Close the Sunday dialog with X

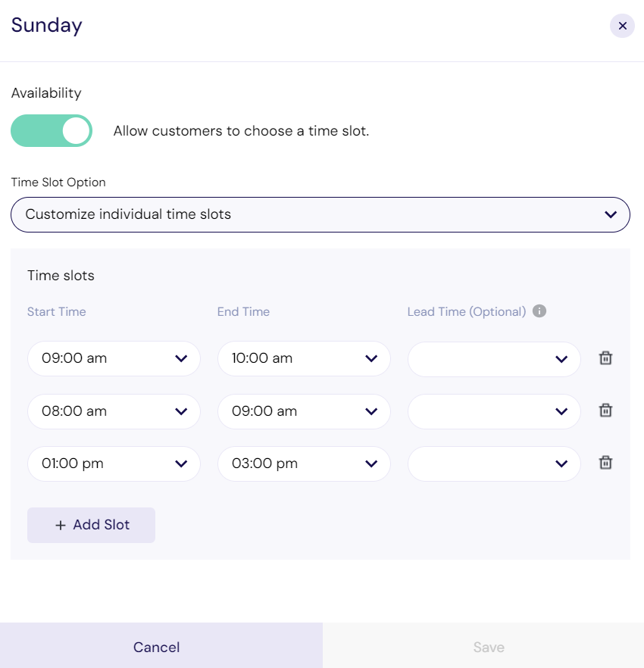(622, 26)
